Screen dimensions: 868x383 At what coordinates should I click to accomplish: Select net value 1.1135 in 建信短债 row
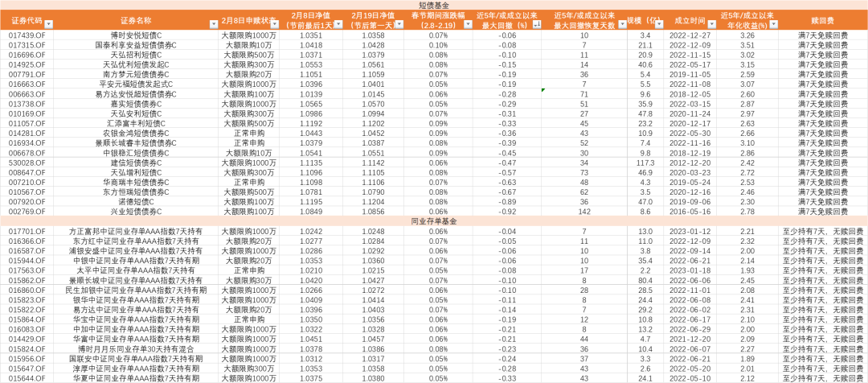(310, 163)
